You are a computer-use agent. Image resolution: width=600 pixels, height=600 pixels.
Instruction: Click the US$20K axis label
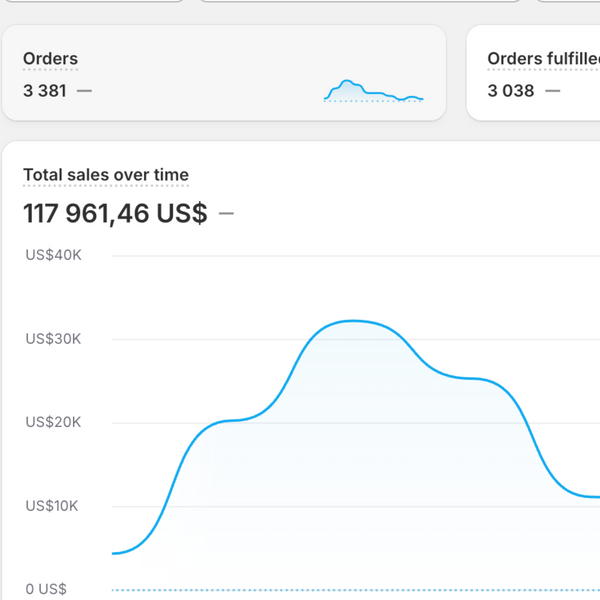tap(53, 422)
